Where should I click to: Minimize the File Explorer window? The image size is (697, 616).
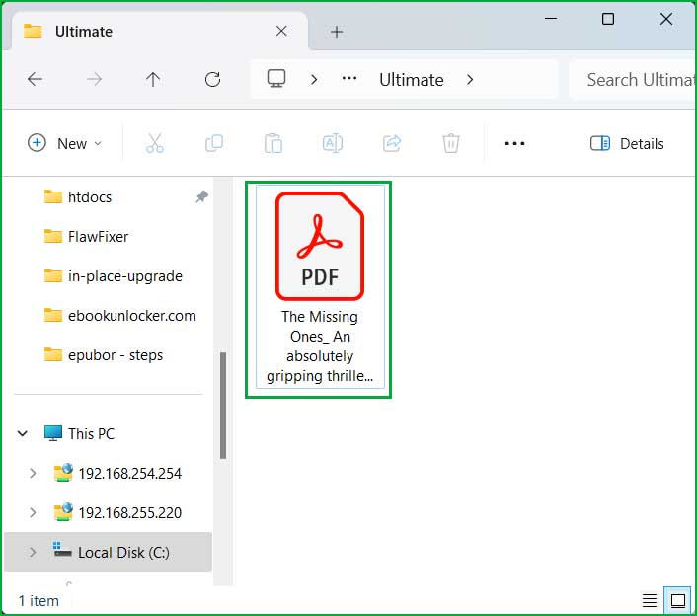coord(551,19)
